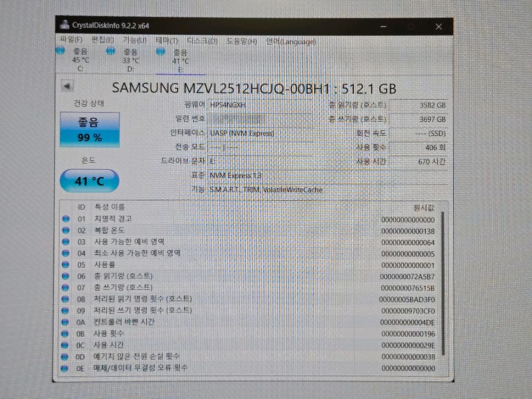The height and width of the screenshot is (399, 532).
Task: Click the blue status orb for E: drive
Action: point(161,52)
